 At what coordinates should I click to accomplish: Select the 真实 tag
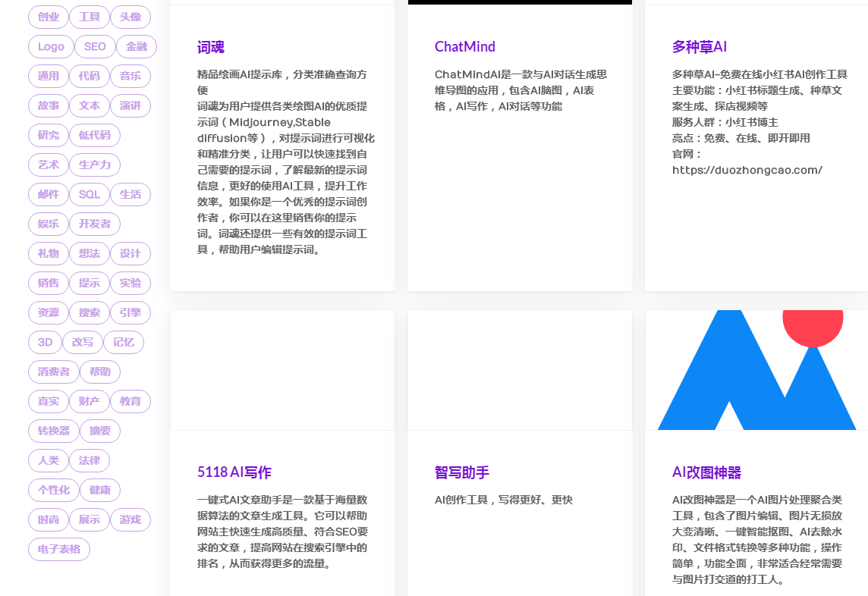(x=48, y=401)
